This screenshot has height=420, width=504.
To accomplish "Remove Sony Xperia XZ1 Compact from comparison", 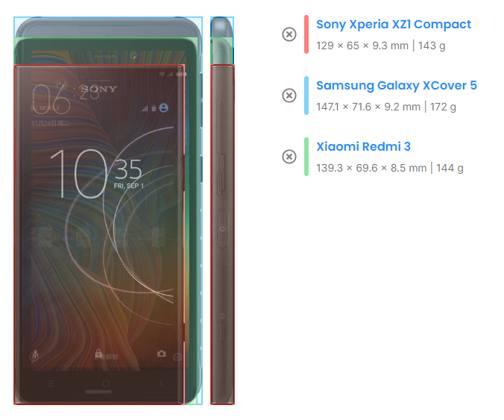I will [289, 34].
